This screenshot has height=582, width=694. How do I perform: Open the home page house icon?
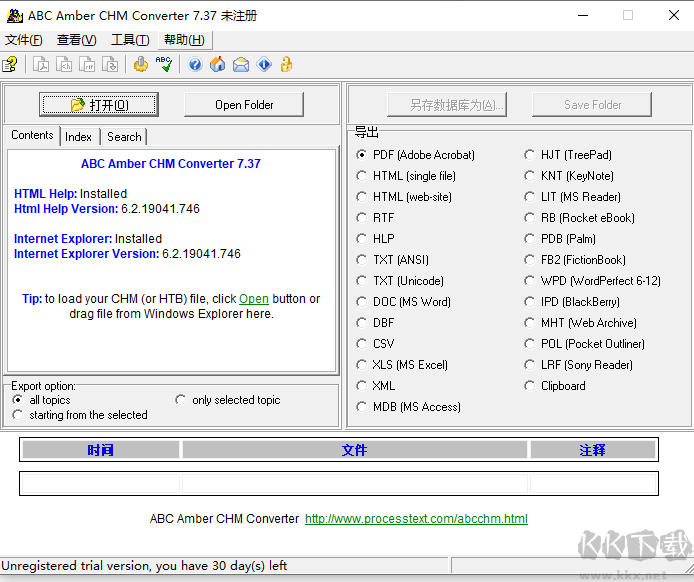point(218,65)
